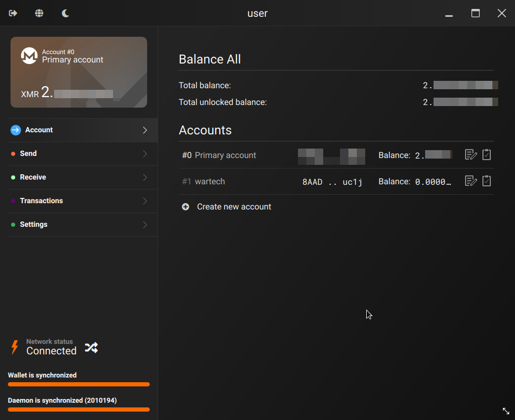The image size is (515, 420).
Task: Click the window resize handle in corner
Action: [506, 411]
